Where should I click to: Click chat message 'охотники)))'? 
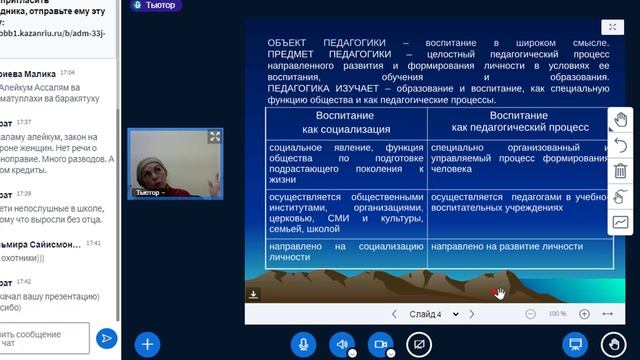click(x=23, y=258)
